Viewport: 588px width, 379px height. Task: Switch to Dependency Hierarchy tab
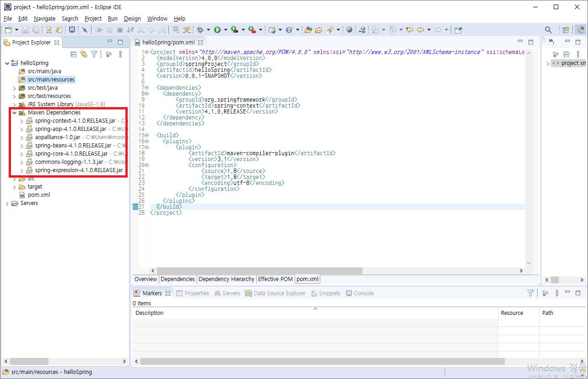click(x=227, y=279)
